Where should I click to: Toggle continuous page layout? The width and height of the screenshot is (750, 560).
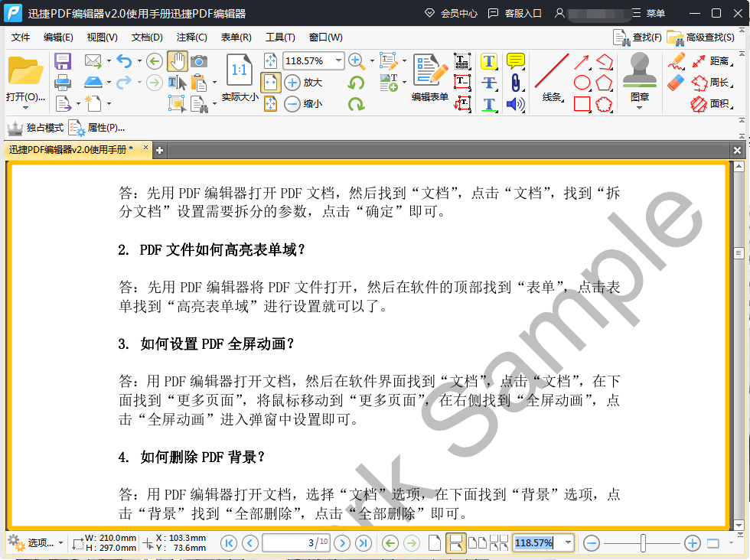pos(455,542)
